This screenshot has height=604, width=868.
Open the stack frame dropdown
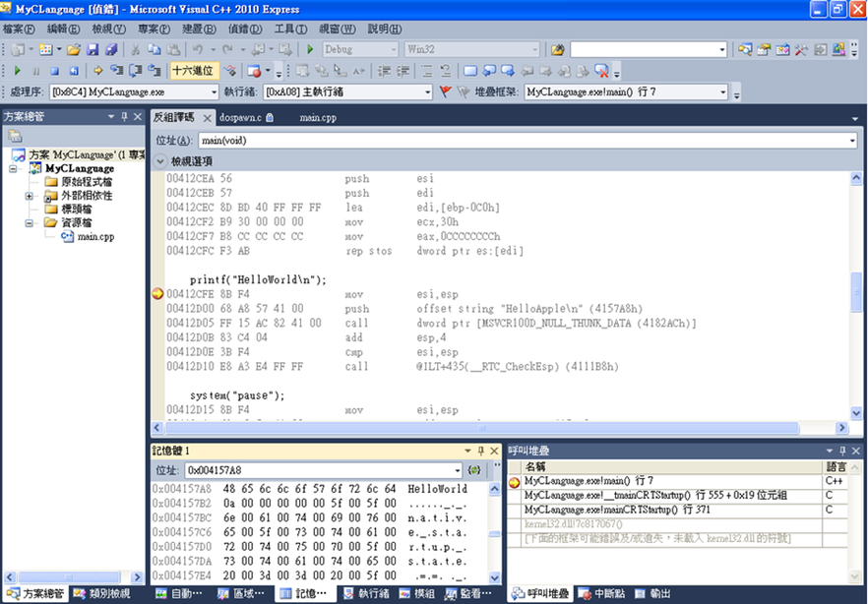tap(723, 92)
